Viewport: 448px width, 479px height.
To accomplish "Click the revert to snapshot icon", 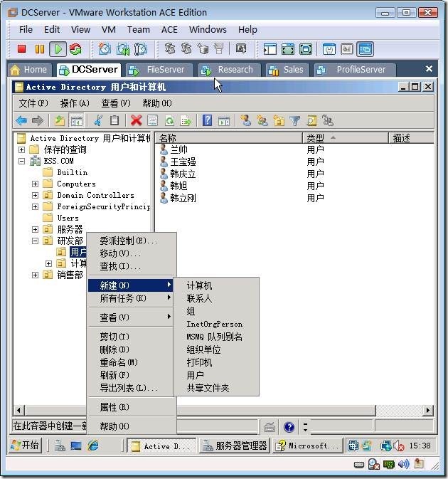I will pyautogui.click(x=123, y=49).
